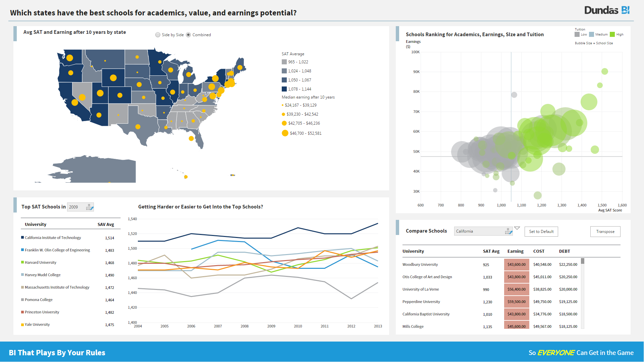The width and height of the screenshot is (644, 362).
Task: Click the 2013 label on the line chart axis
Action: point(378,326)
